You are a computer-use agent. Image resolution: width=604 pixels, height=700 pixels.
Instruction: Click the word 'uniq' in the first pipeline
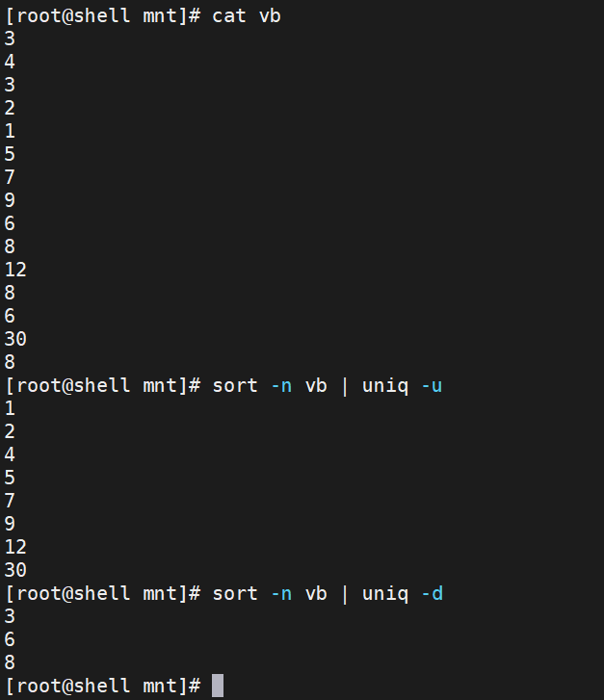(385, 387)
